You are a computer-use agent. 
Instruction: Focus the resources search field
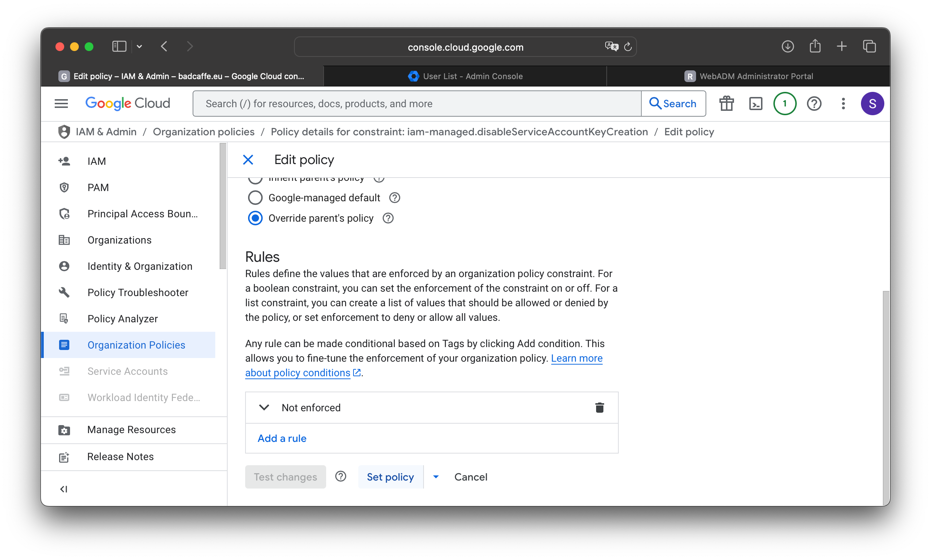pos(417,104)
